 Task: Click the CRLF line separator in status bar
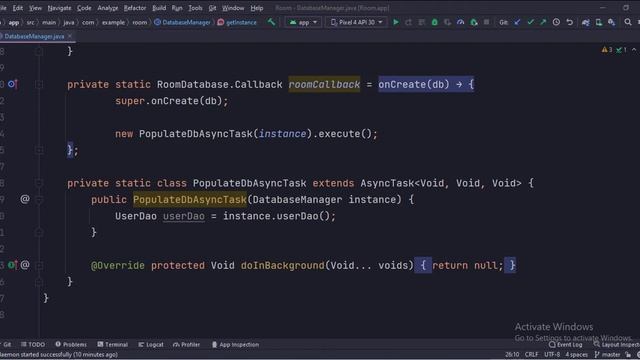tap(531, 355)
